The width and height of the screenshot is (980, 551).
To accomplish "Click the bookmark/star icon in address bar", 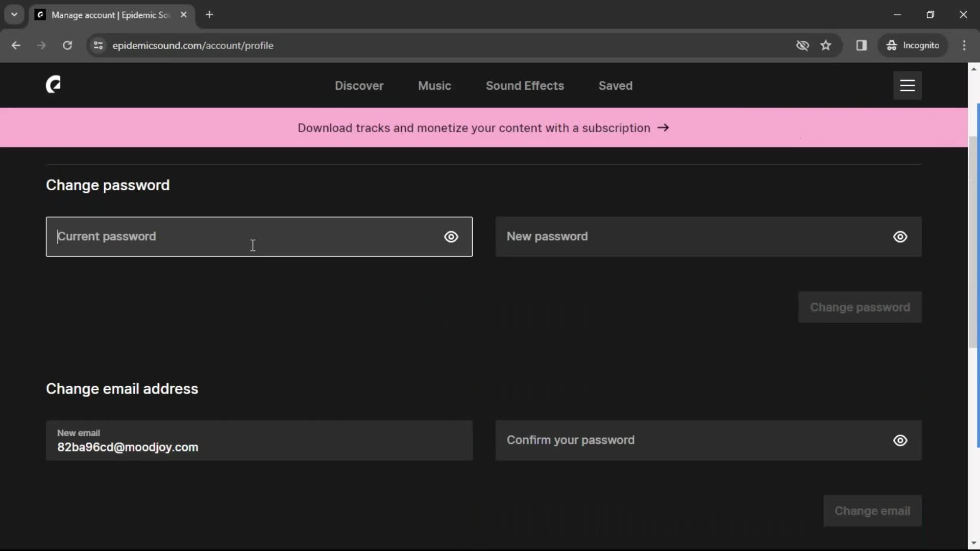I will click(x=826, y=45).
